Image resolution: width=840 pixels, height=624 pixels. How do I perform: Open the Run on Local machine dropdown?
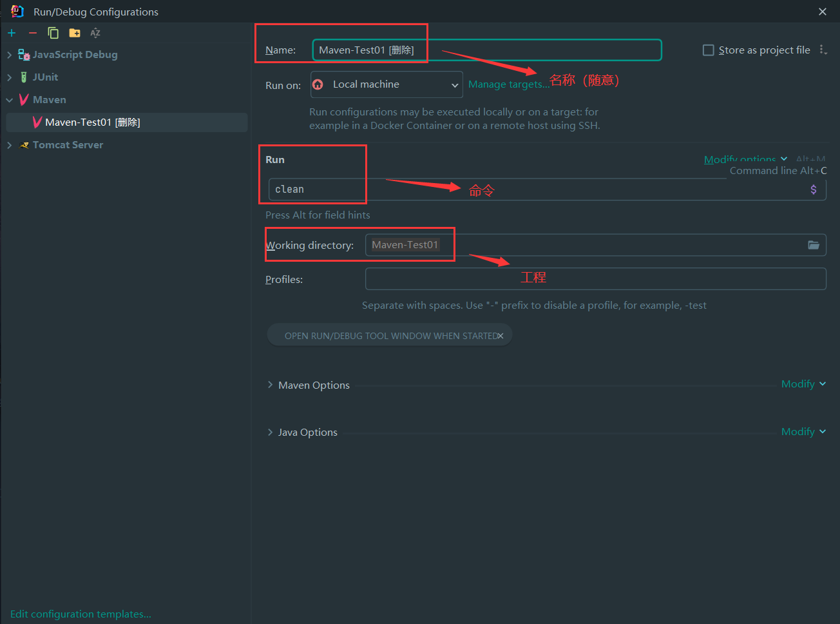tap(387, 84)
